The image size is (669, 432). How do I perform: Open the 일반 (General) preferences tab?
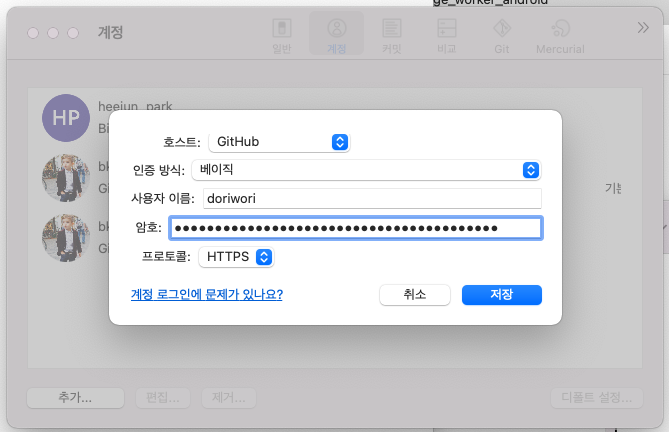tap(282, 36)
